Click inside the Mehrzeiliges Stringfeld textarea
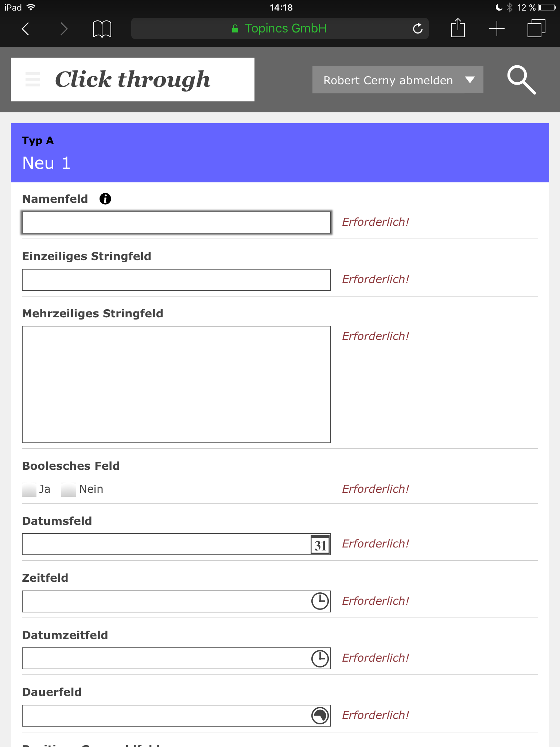The image size is (560, 747). click(176, 384)
